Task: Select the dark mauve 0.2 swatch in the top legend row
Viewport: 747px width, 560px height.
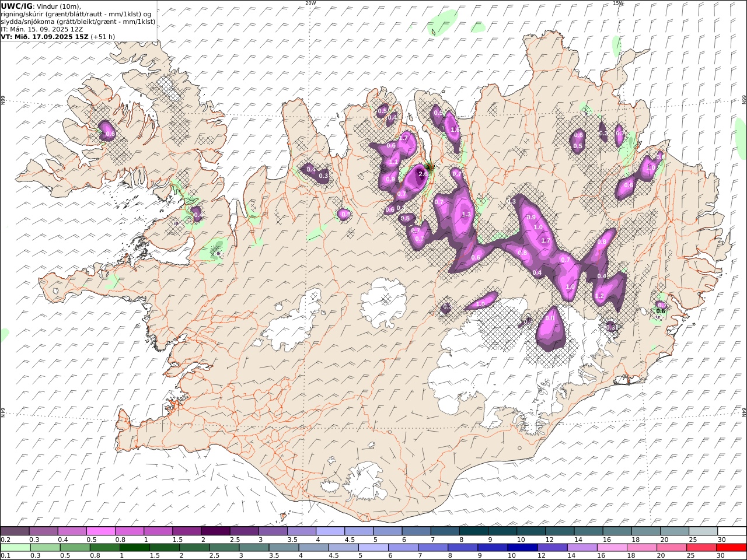Action: (15, 531)
